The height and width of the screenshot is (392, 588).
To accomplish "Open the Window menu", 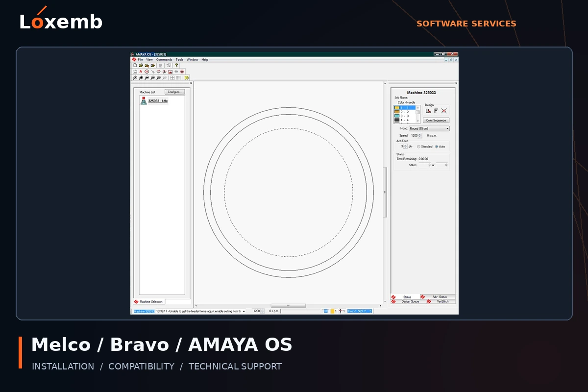I will click(192, 60).
